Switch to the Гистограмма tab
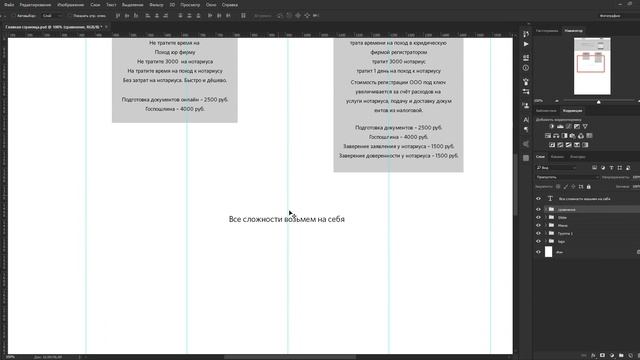The height and width of the screenshot is (360, 640). pyautogui.click(x=547, y=31)
